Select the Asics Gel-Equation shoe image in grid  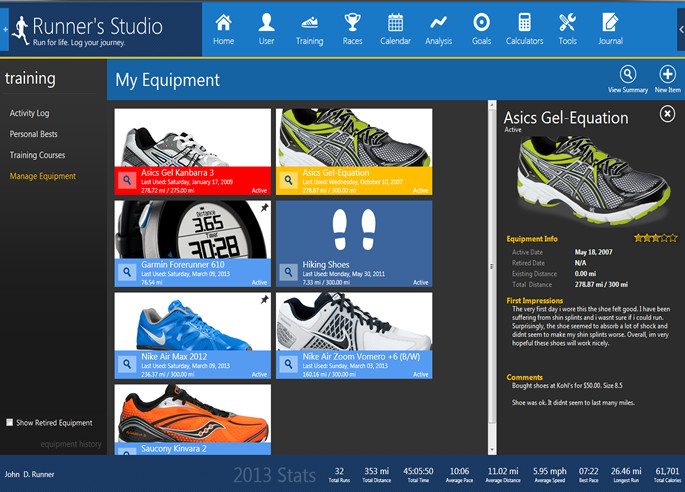[354, 138]
